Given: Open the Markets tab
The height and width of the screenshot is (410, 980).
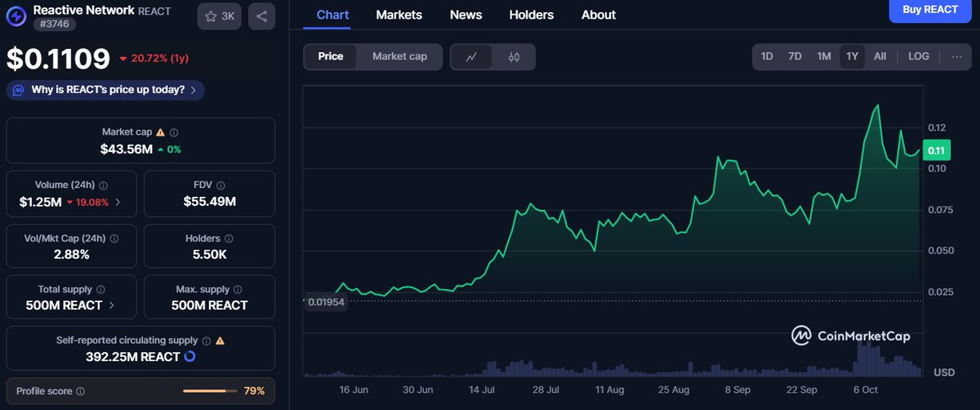Looking at the screenshot, I should coord(399,15).
